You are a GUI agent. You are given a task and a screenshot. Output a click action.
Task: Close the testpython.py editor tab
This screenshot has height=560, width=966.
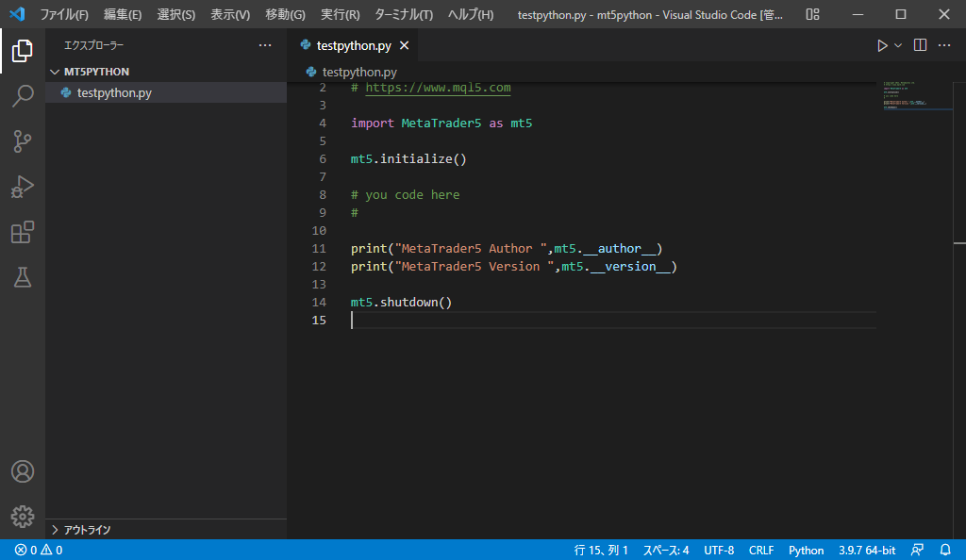[404, 45]
